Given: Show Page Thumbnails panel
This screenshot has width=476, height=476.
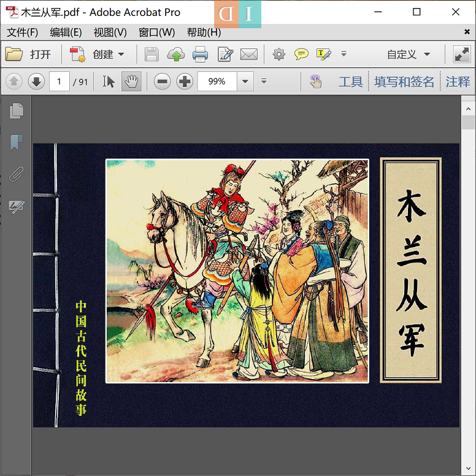Looking at the screenshot, I should 16,110.
